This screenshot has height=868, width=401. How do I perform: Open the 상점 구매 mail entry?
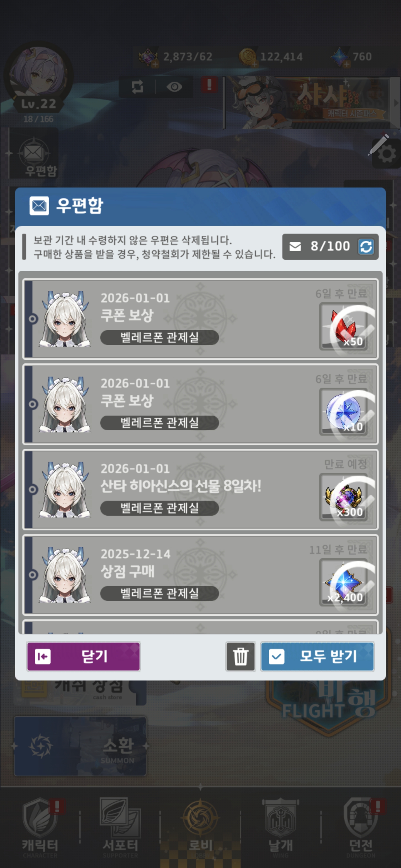200,575
